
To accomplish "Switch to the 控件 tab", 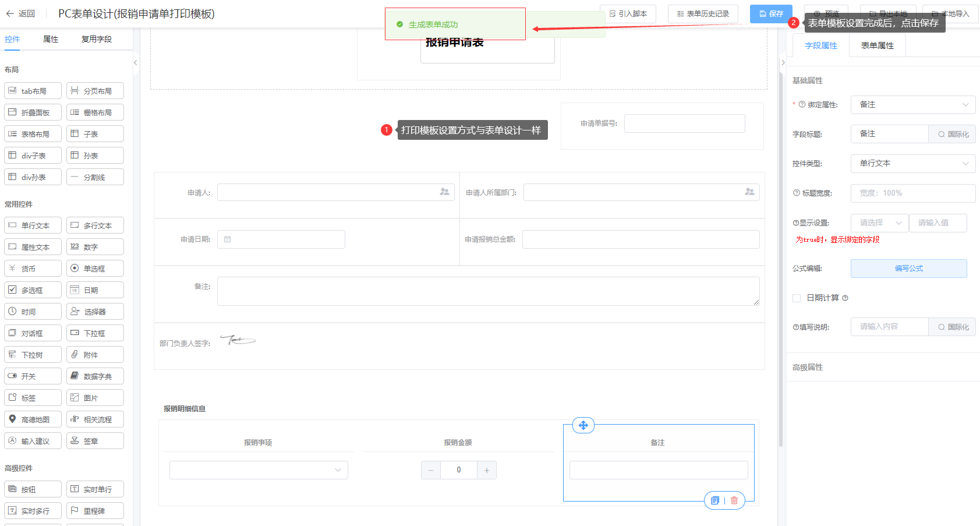I will tap(12, 39).
